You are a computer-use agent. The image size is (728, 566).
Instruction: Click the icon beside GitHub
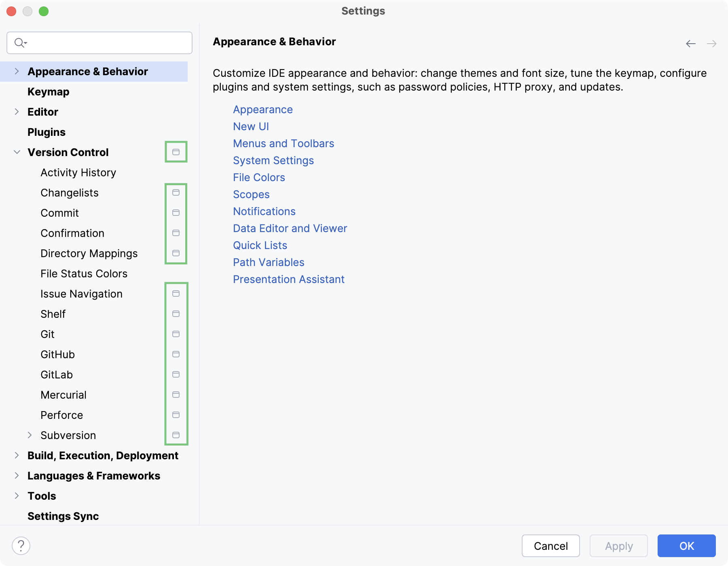tap(176, 354)
